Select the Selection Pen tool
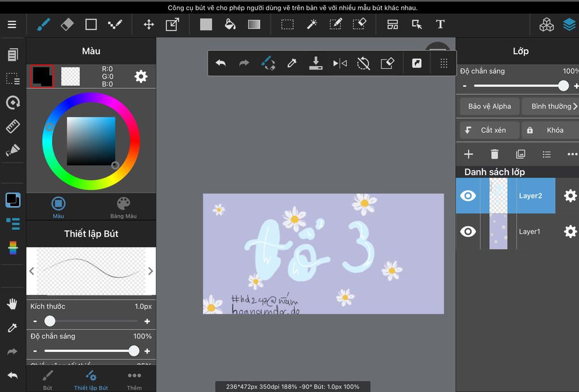Screen dimensions: 579x392 point(335,24)
